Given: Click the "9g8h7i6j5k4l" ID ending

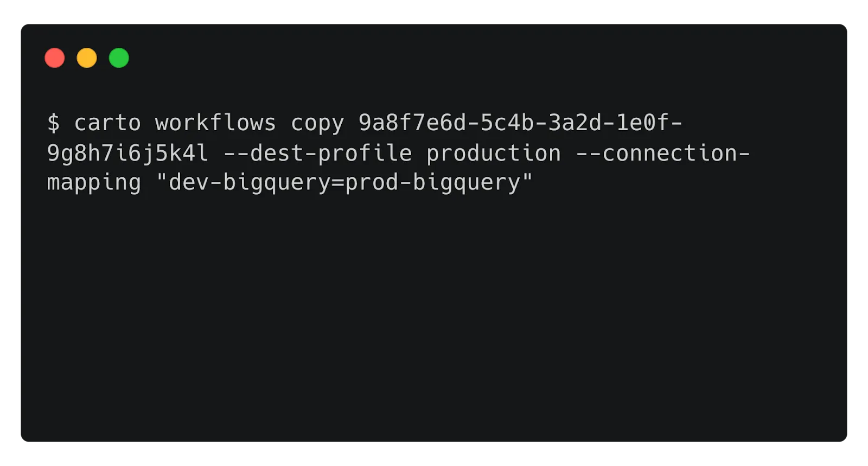Looking at the screenshot, I should 127,154.
